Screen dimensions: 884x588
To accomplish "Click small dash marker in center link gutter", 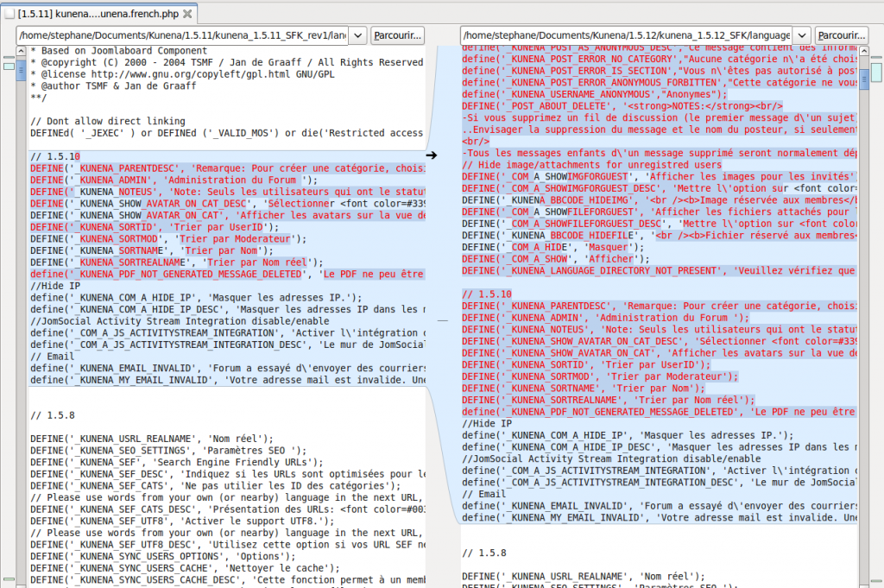I will pyautogui.click(x=443, y=320).
